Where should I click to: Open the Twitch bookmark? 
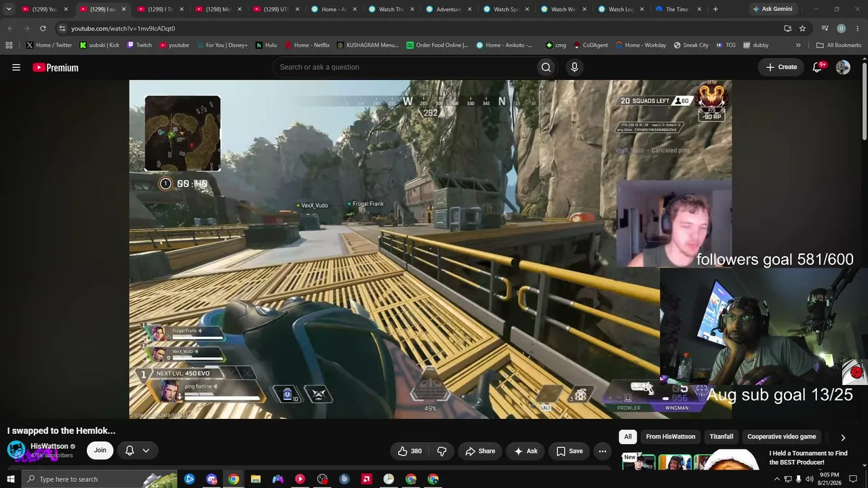pos(139,45)
